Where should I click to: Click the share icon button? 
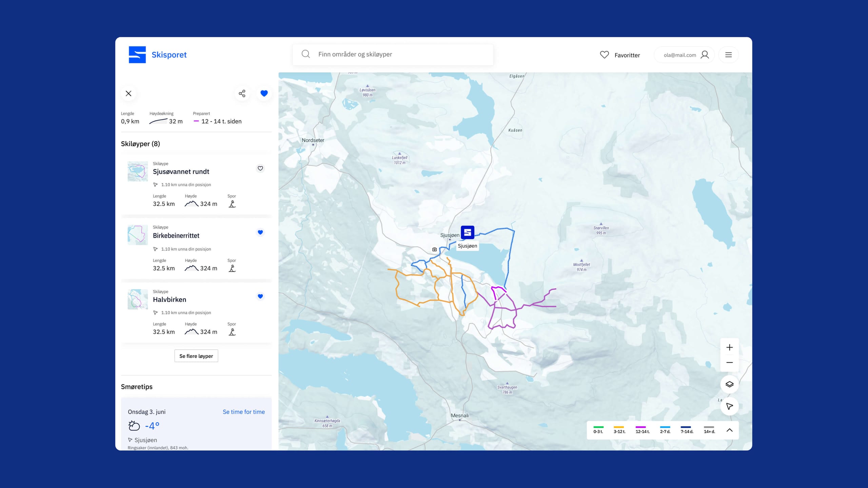(x=242, y=94)
